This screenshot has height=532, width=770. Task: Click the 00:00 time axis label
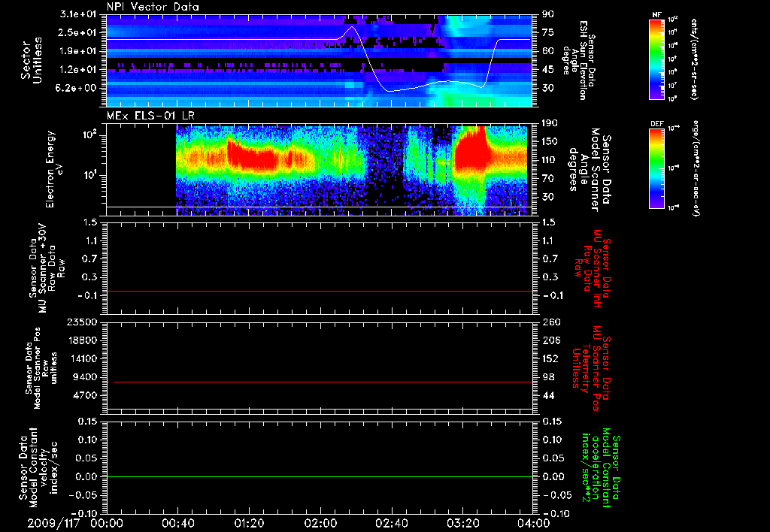tap(107, 523)
